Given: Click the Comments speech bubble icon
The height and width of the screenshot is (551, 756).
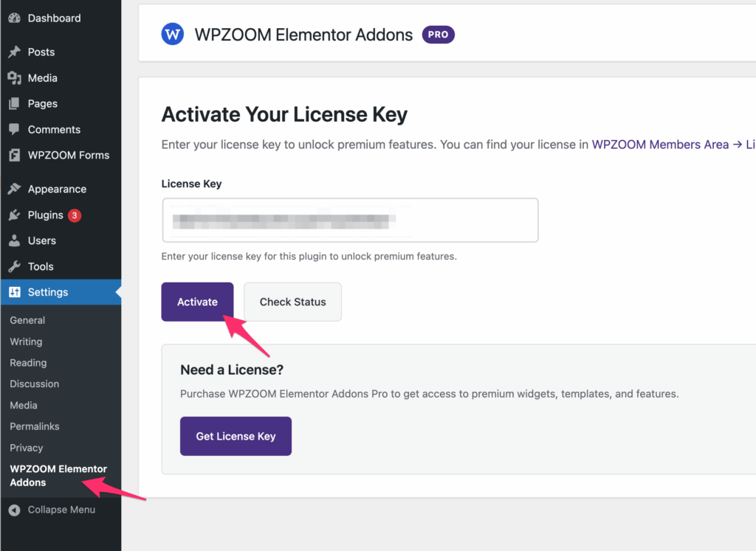Looking at the screenshot, I should click(x=15, y=130).
